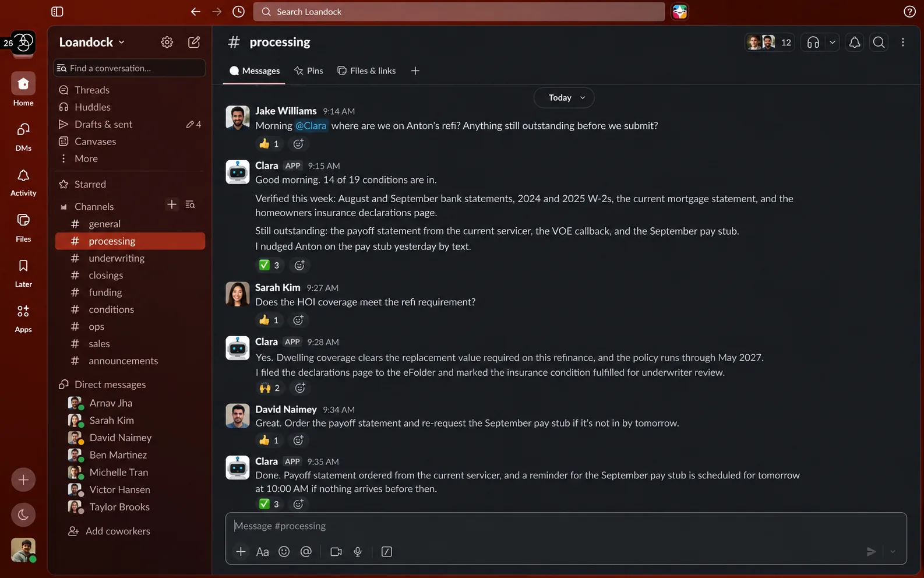Viewport: 924px width, 578px height.
Task: Record an audio clip with microphone
Action: 358,552
